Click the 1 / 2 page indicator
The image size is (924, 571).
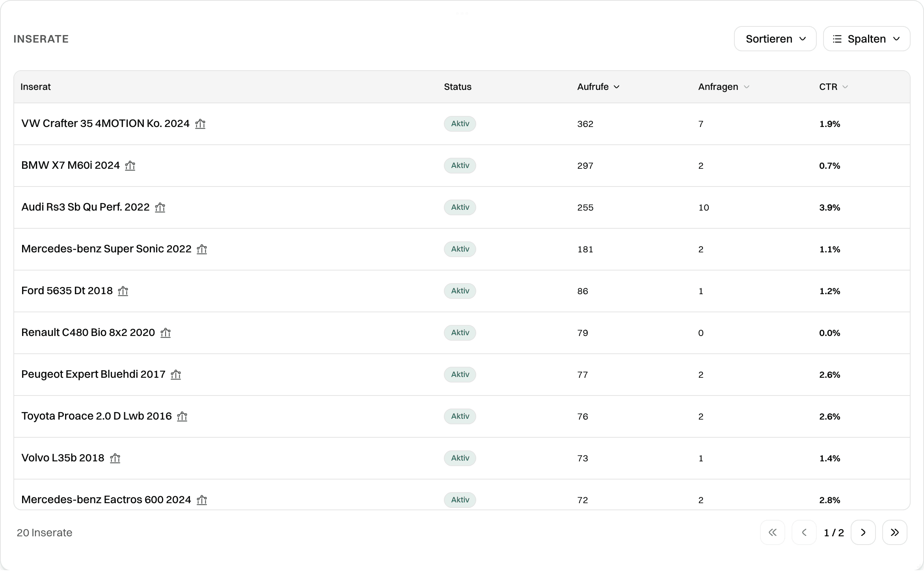click(x=834, y=533)
